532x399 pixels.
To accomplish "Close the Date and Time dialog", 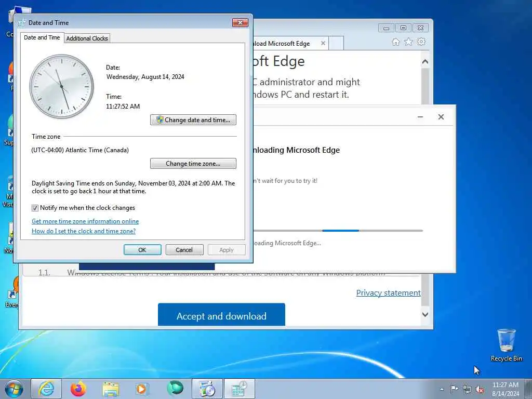I will (x=240, y=22).
